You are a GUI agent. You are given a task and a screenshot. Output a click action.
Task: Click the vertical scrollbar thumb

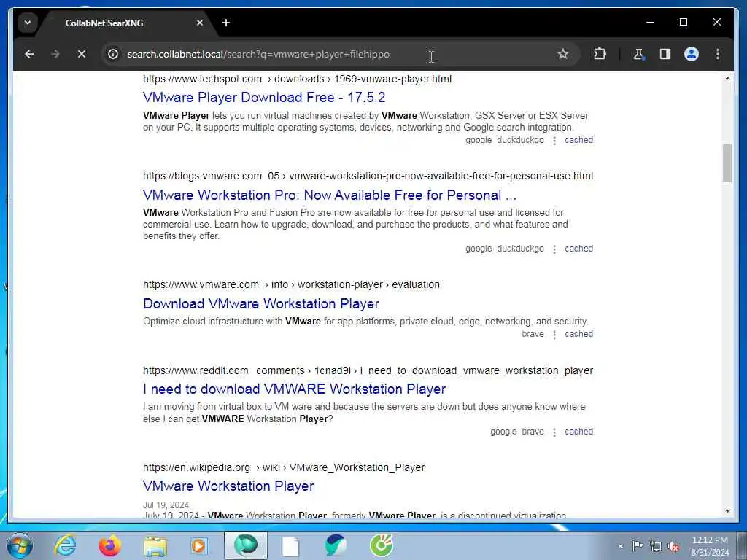pos(727,163)
